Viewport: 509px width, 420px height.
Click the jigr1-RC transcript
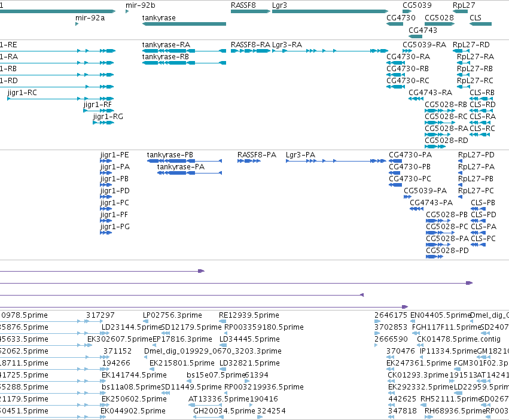click(60, 99)
